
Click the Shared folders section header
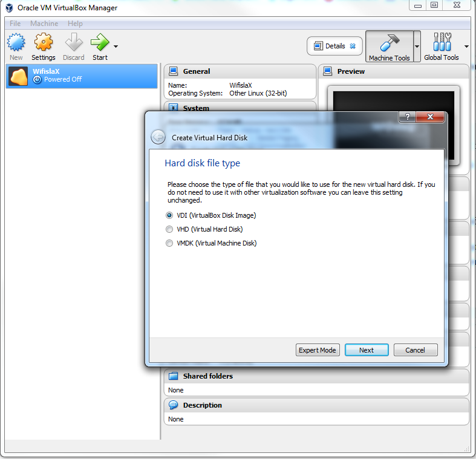[316, 376]
